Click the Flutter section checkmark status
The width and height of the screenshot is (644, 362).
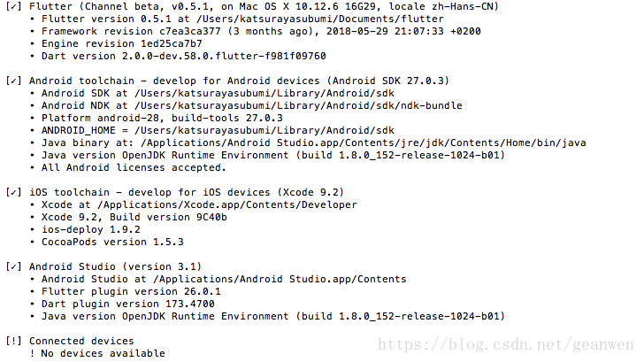click(13, 6)
